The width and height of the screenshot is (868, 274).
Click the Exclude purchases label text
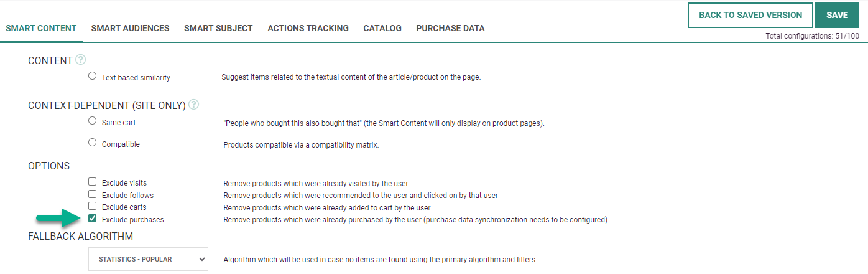(x=132, y=220)
